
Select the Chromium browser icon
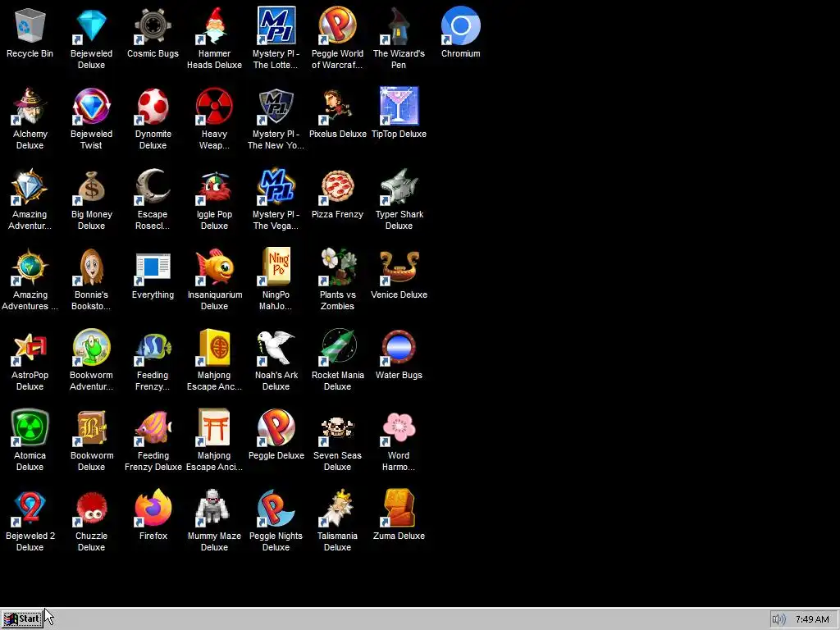pyautogui.click(x=461, y=25)
